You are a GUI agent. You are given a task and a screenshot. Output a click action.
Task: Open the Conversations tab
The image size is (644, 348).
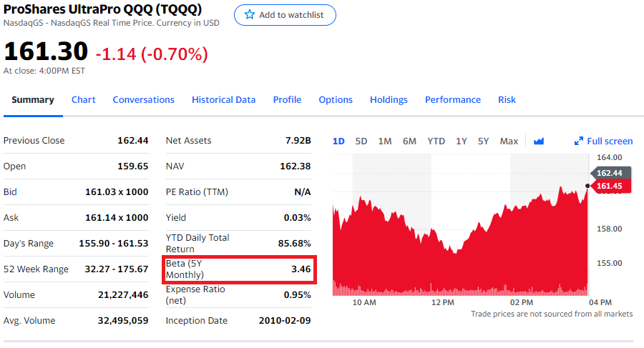[x=144, y=100]
